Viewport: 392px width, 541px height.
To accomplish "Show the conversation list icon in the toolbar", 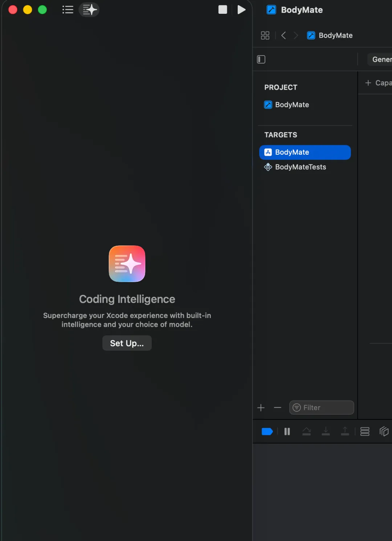I will click(x=68, y=10).
